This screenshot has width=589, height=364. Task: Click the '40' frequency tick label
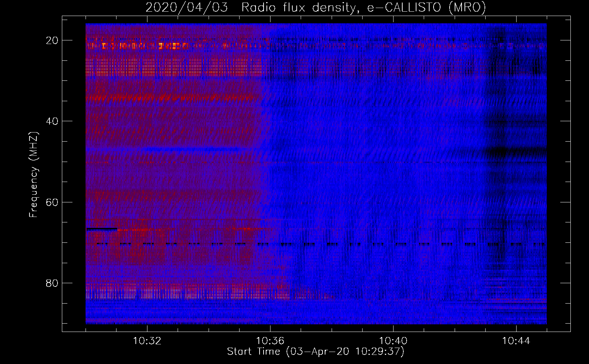pyautogui.click(x=52, y=121)
